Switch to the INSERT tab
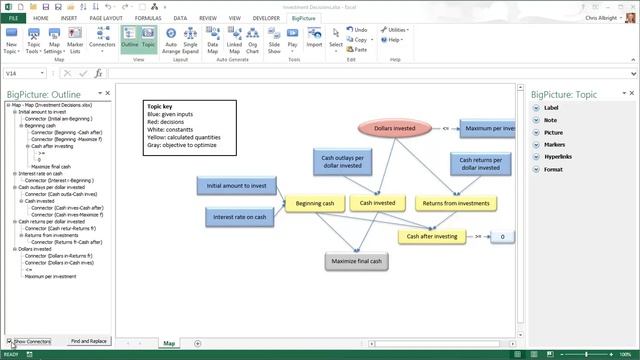 [x=69, y=18]
